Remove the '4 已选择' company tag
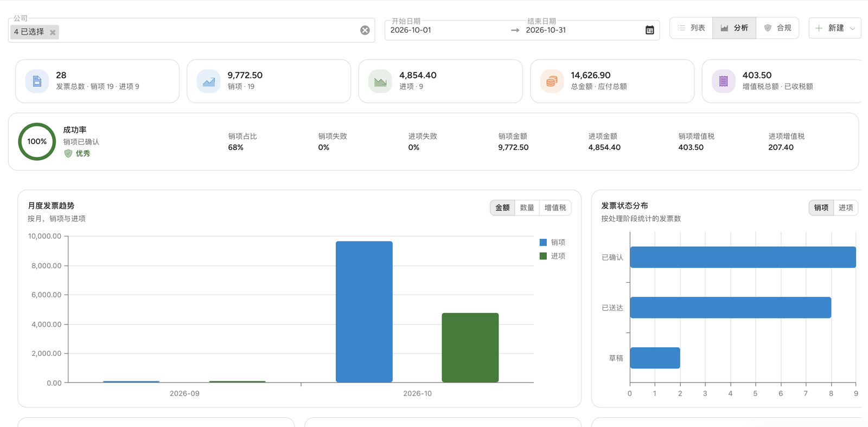The width and height of the screenshot is (868, 427). click(53, 33)
